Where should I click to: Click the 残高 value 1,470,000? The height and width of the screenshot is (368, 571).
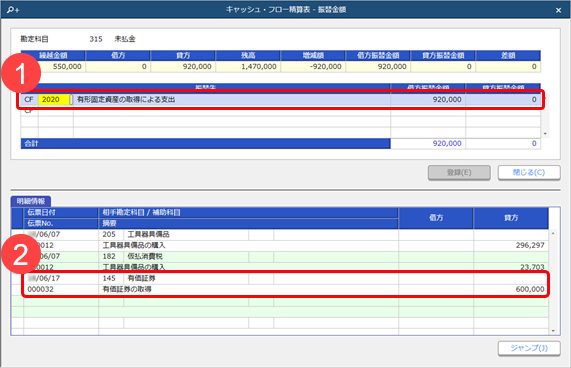(259, 67)
